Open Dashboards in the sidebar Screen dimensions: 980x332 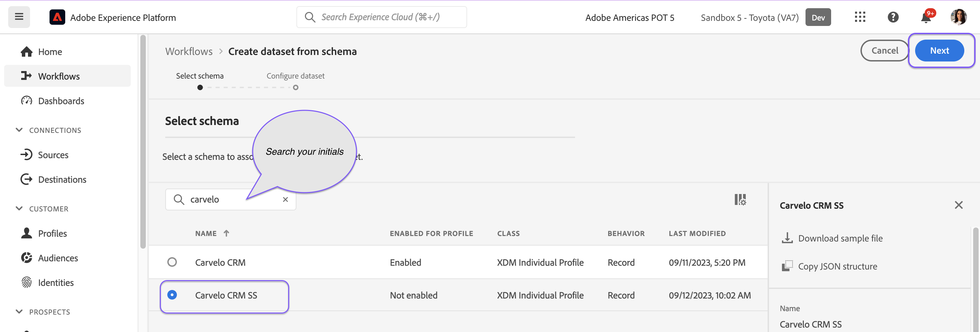[x=67, y=100]
